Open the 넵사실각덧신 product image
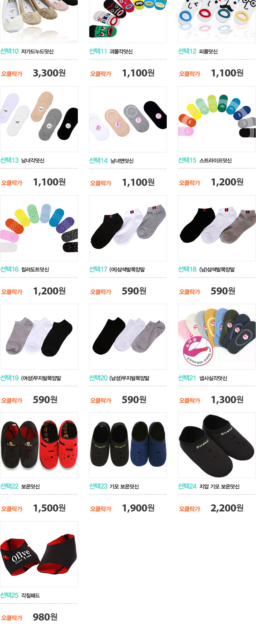 tap(217, 337)
